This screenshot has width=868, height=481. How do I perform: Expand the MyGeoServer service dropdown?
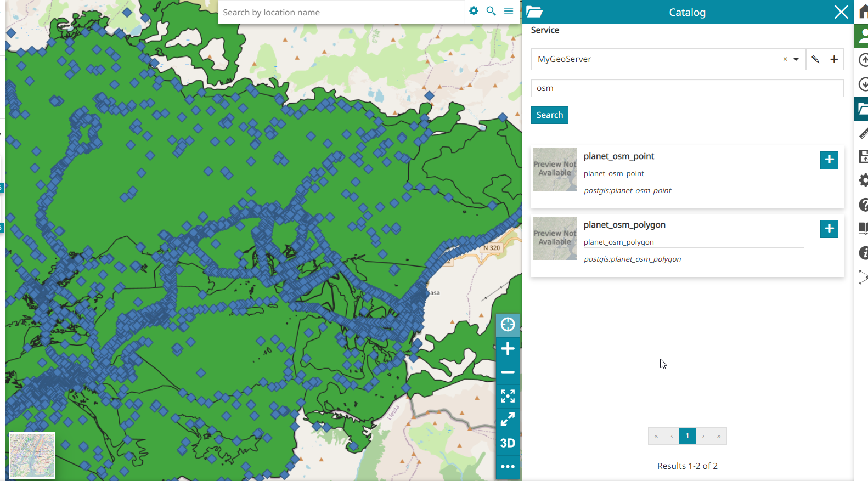tap(796, 59)
